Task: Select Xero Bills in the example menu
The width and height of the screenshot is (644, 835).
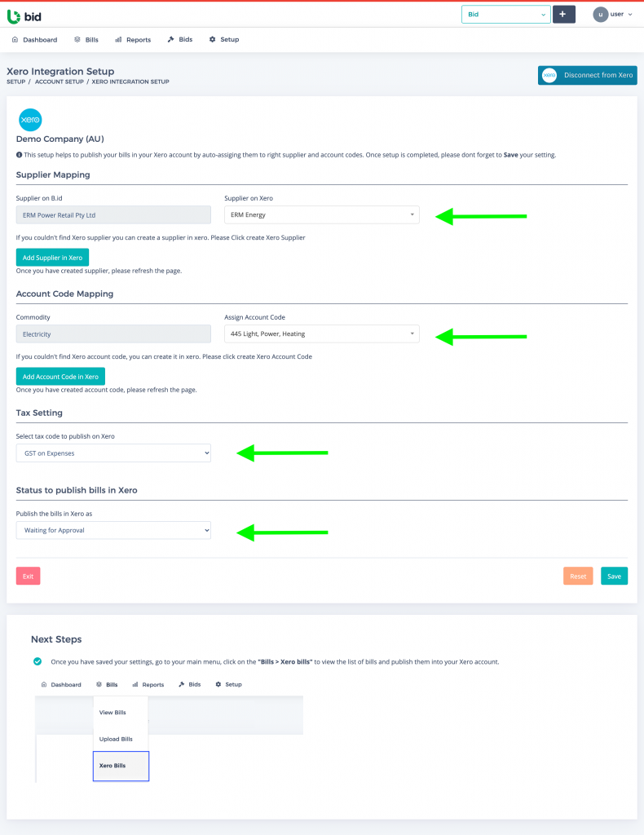Action: click(x=121, y=766)
